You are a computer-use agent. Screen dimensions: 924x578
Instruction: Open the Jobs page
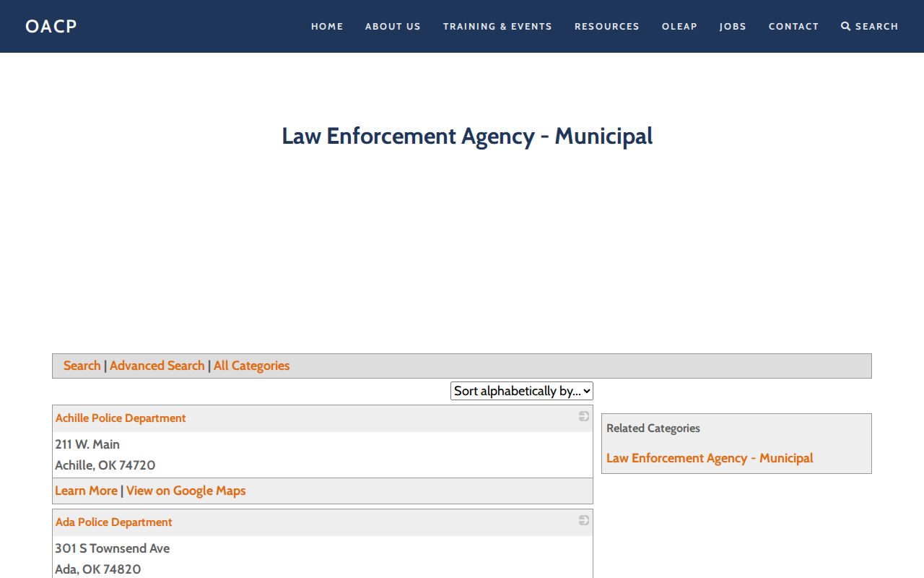pyautogui.click(x=733, y=26)
